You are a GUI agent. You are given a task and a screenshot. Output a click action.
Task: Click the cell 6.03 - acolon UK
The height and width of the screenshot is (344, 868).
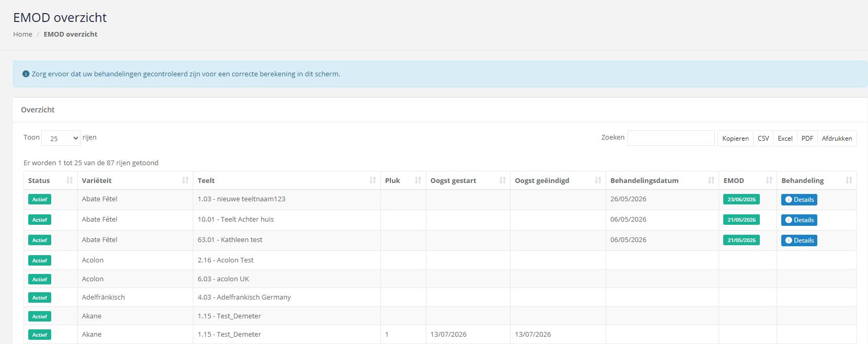pos(287,279)
